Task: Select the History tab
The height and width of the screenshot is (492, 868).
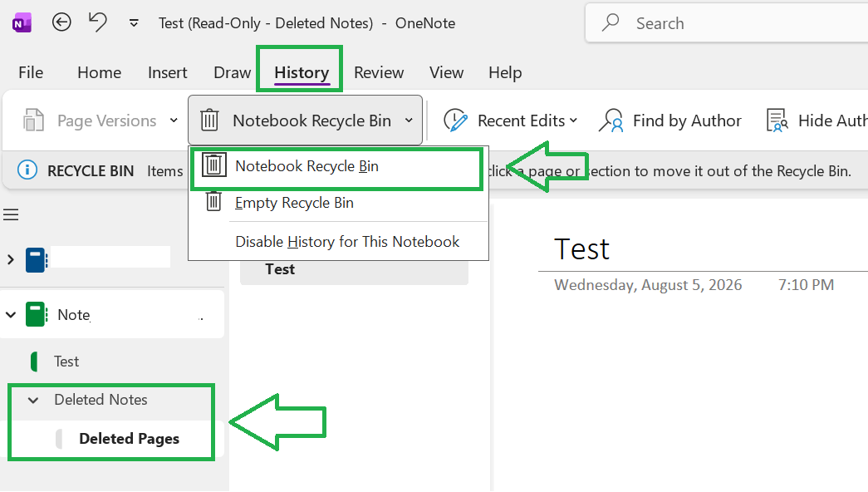Action: tap(302, 72)
